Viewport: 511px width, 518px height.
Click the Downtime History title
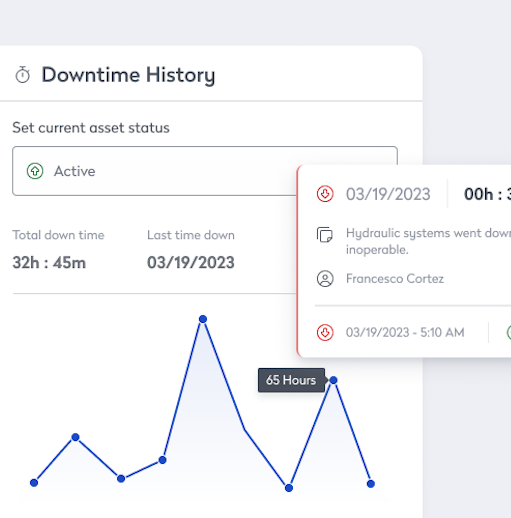[x=128, y=75]
